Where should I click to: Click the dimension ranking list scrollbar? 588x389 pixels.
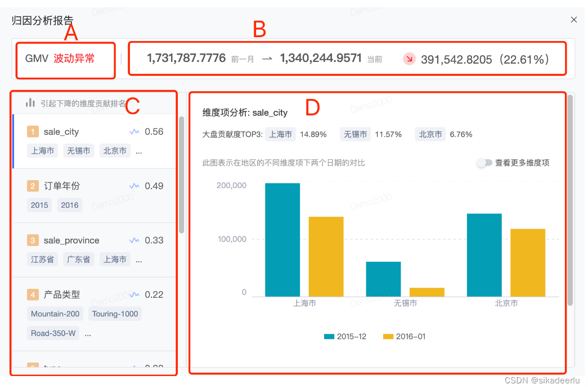click(182, 175)
